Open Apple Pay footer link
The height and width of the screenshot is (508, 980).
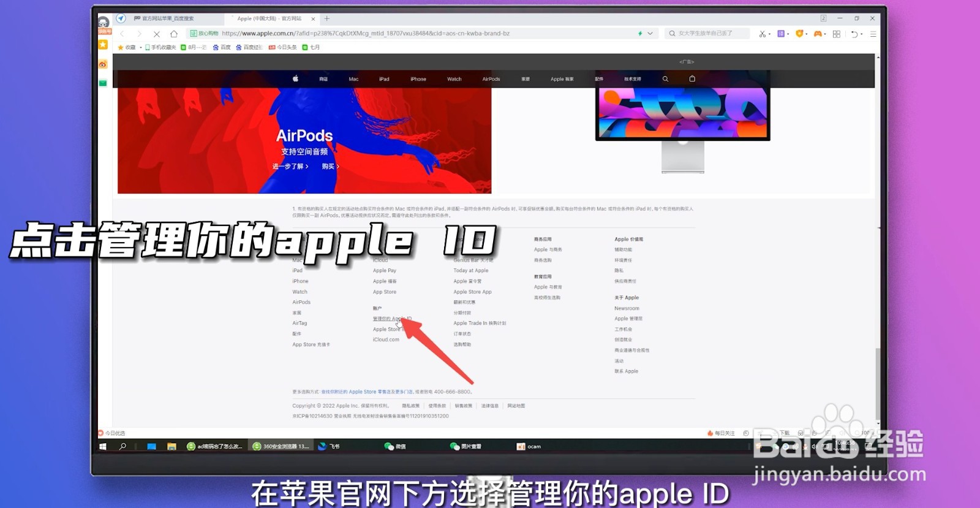click(x=385, y=270)
